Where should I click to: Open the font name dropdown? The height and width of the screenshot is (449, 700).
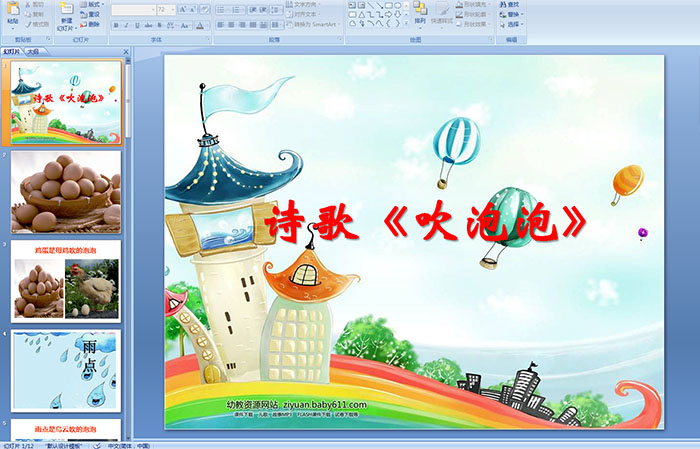click(x=132, y=10)
